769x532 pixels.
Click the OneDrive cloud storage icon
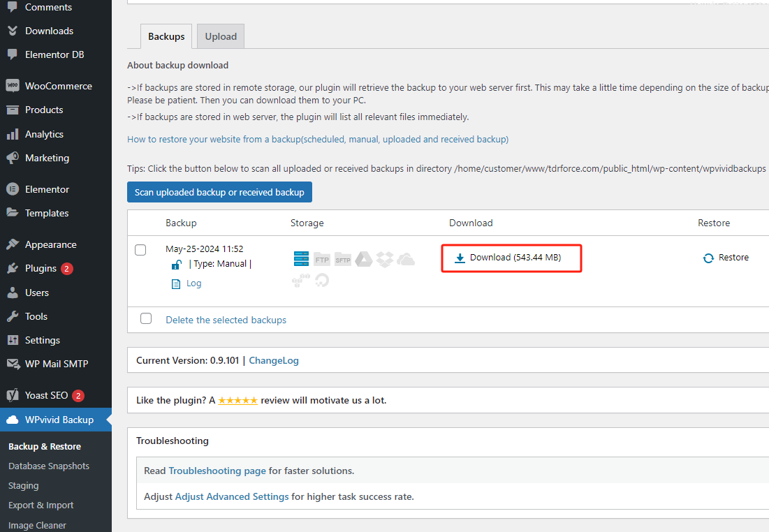pos(406,260)
